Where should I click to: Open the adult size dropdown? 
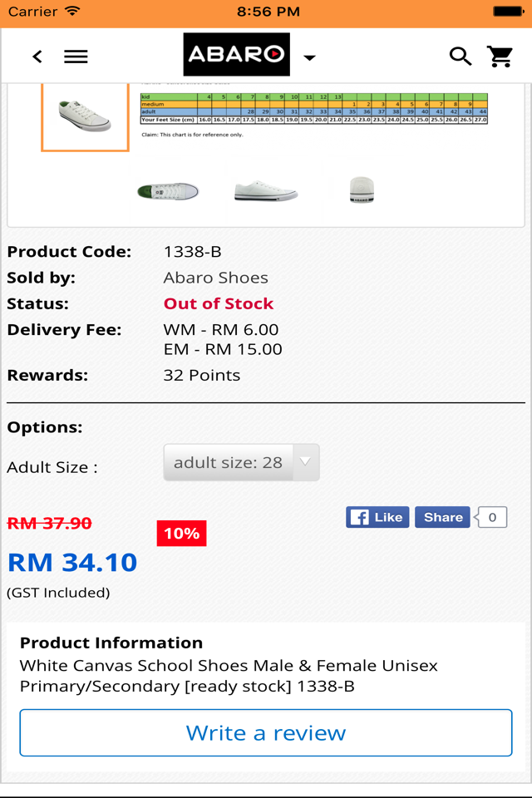[x=241, y=462]
